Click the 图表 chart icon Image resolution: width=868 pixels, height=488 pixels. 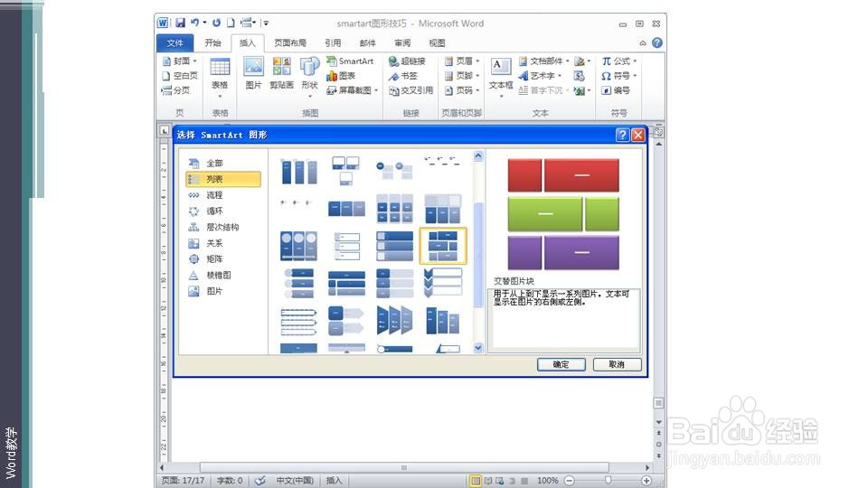coord(341,76)
